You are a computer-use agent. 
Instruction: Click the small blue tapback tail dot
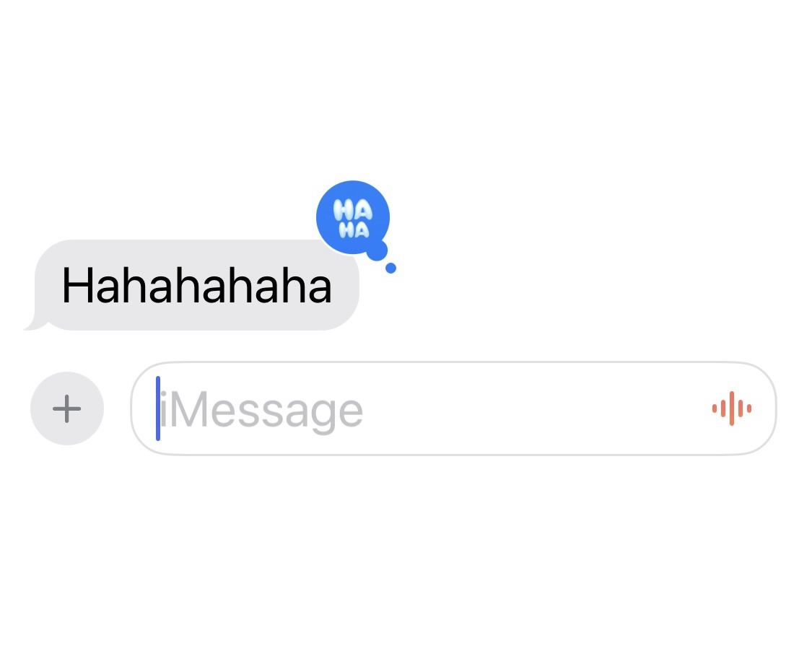(x=391, y=268)
